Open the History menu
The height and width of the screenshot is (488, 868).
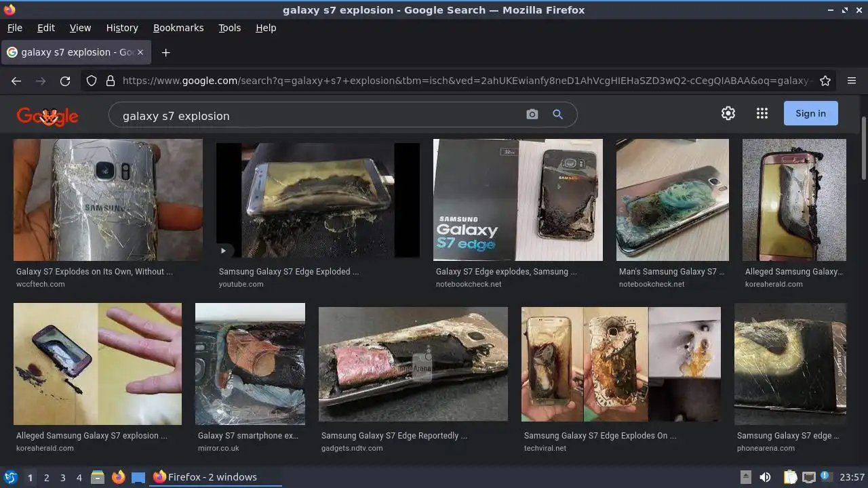tap(122, 28)
